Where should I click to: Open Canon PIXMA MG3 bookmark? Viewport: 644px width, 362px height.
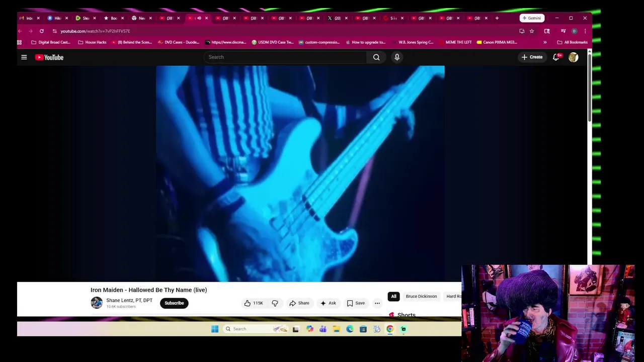point(497,42)
